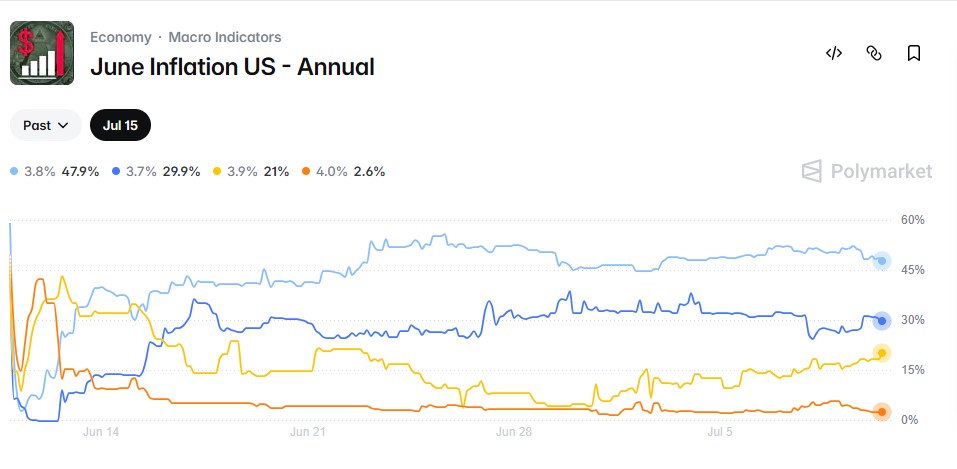Click the orange endpoint marker on chart
This screenshot has height=469, width=957.
(x=881, y=412)
